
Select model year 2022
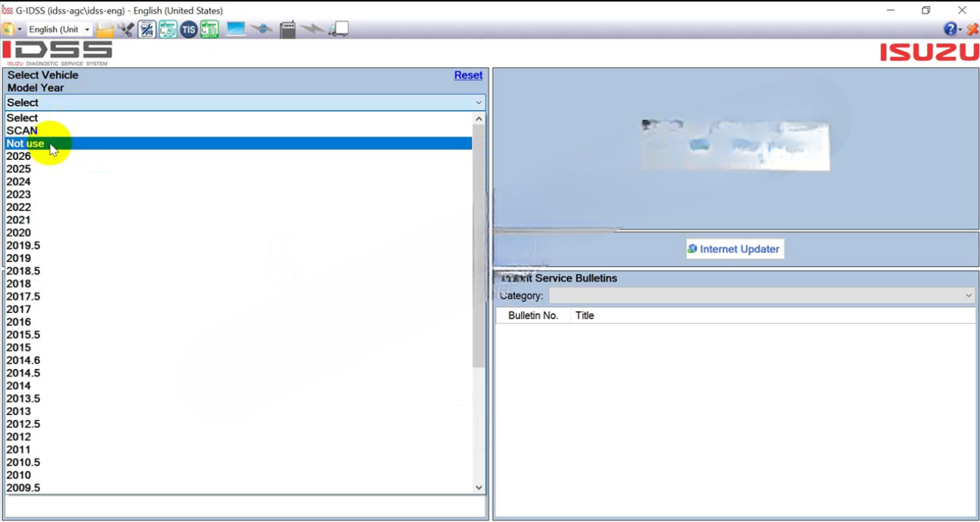(x=239, y=207)
